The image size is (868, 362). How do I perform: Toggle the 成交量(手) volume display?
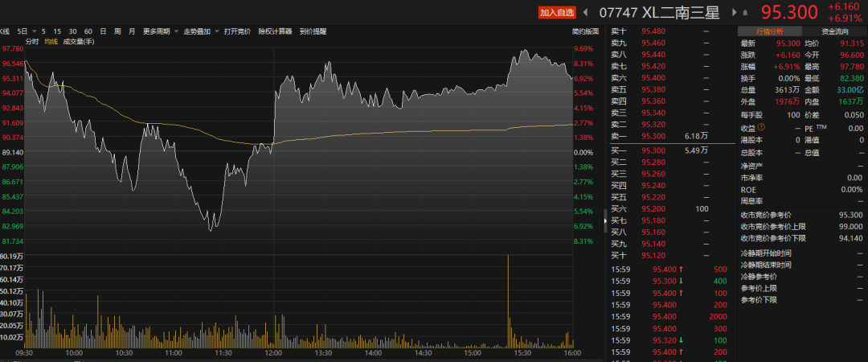pos(78,42)
